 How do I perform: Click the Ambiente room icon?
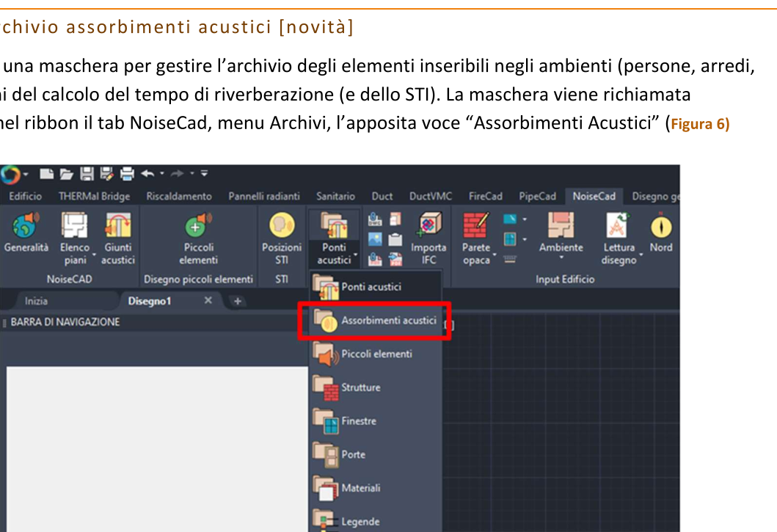coord(561,225)
